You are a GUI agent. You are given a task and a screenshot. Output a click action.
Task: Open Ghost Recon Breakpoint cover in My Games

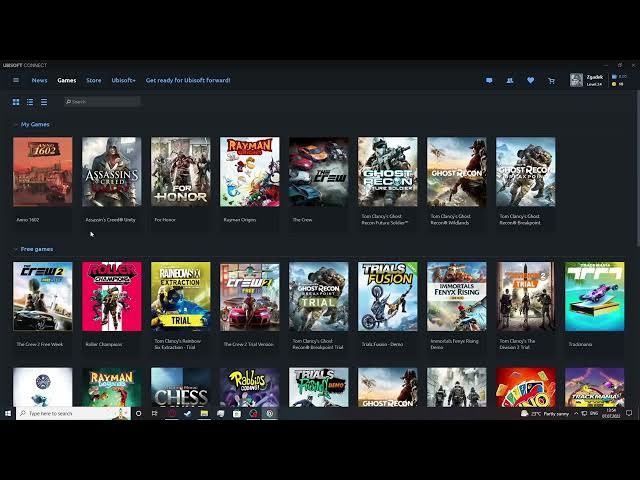tap(525, 172)
